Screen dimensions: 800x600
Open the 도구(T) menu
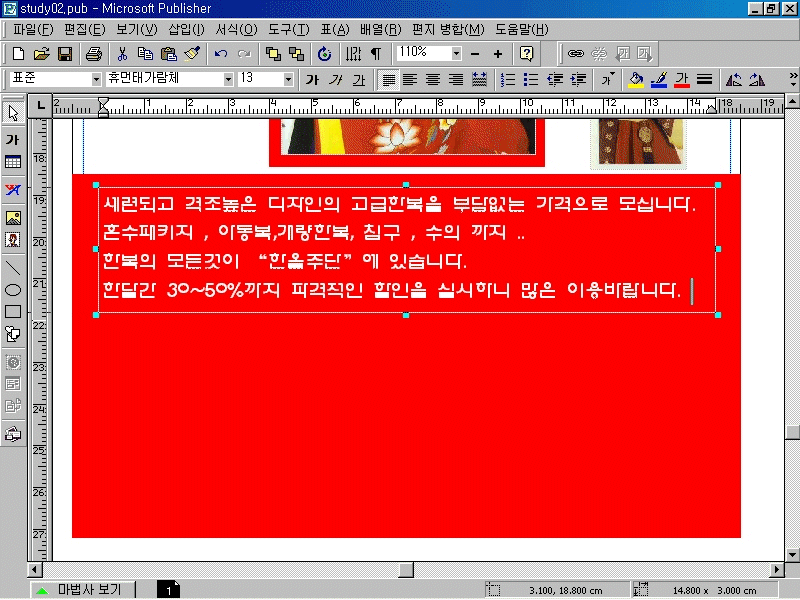point(289,30)
